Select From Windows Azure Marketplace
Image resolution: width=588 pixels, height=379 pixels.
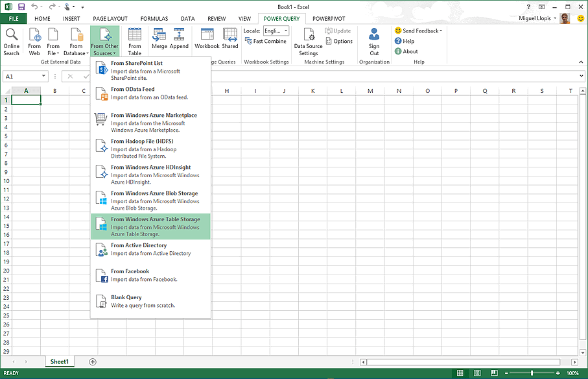[x=151, y=122]
